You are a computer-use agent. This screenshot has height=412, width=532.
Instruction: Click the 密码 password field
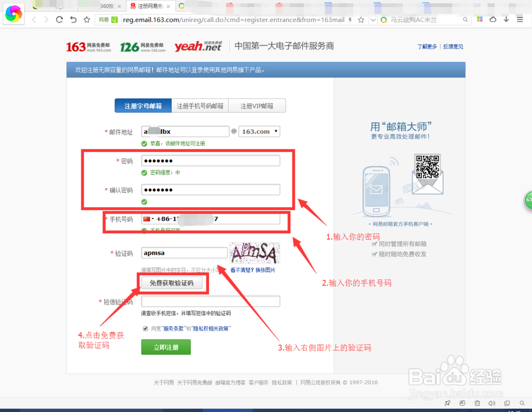pyautogui.click(x=210, y=161)
